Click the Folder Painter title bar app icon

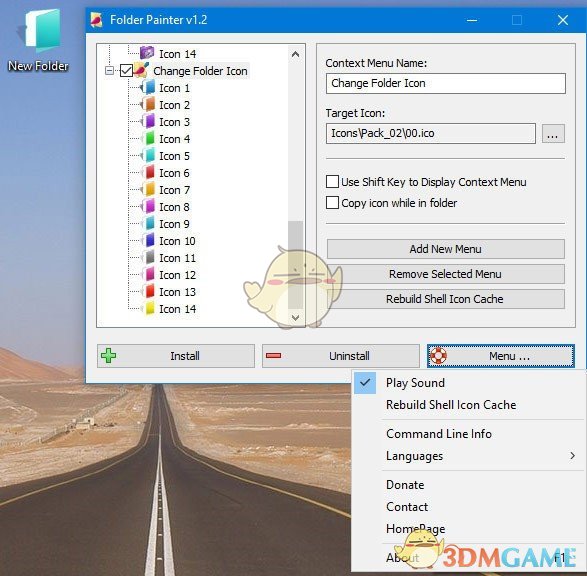point(97,20)
